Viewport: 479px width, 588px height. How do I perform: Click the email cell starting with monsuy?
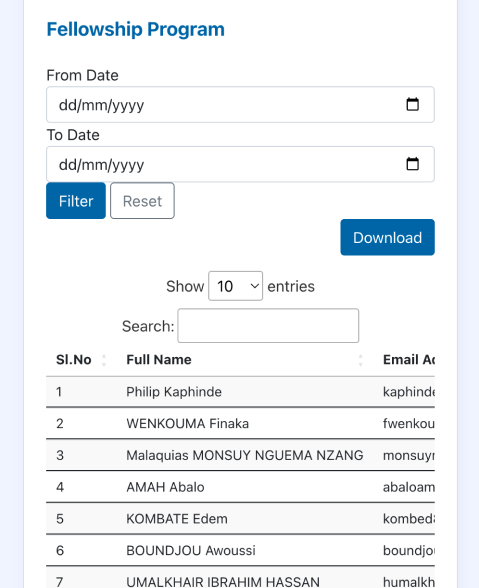tap(408, 455)
